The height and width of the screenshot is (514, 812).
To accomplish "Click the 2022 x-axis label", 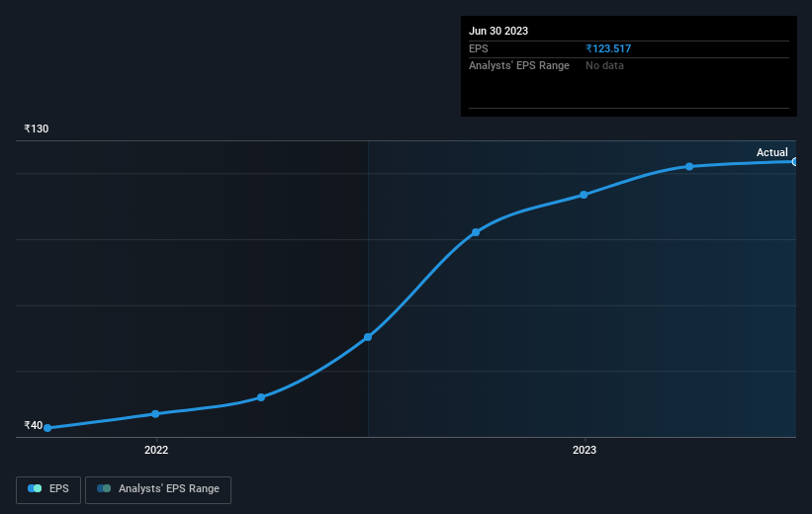I will 156,450.
